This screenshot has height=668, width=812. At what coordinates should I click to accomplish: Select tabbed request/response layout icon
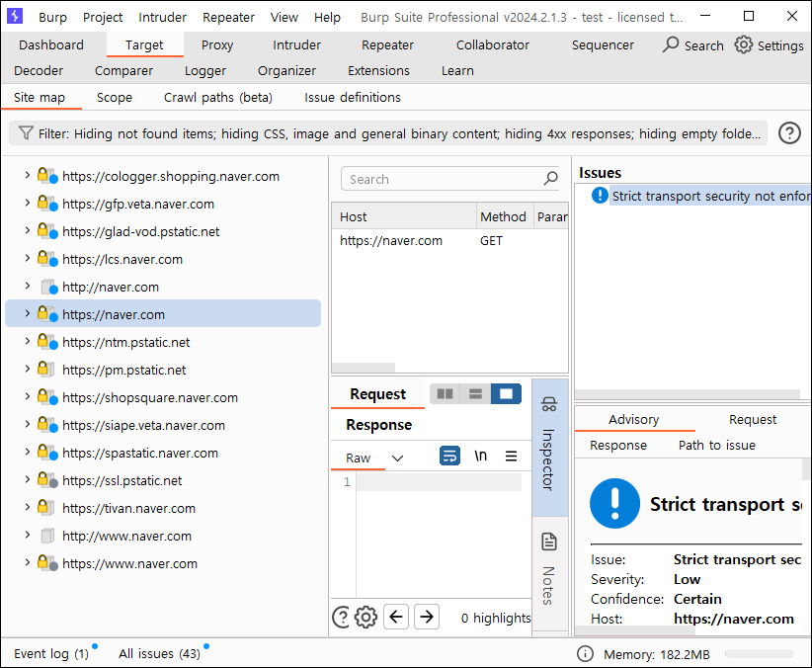click(x=506, y=394)
